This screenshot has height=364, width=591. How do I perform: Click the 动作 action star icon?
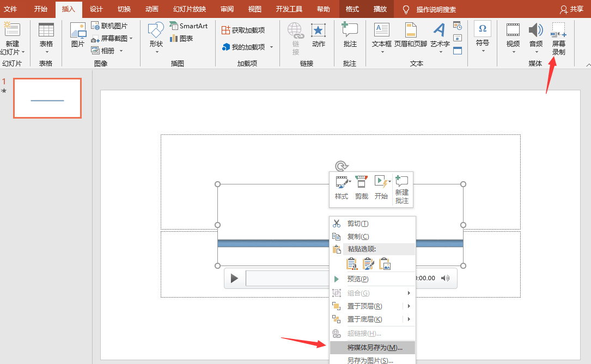click(x=319, y=30)
